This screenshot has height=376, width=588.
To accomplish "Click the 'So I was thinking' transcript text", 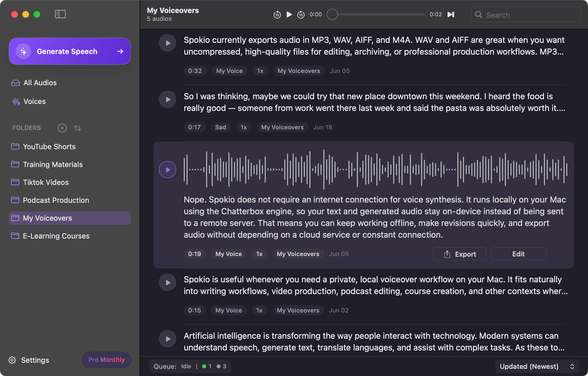I will 374,102.
